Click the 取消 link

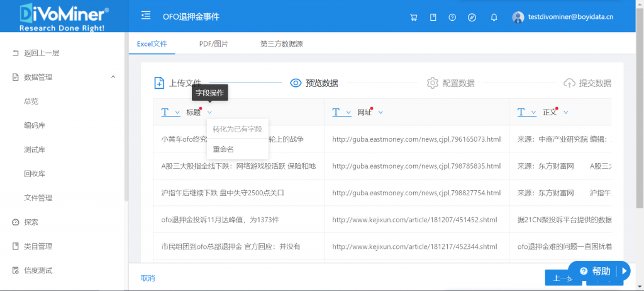click(148, 278)
